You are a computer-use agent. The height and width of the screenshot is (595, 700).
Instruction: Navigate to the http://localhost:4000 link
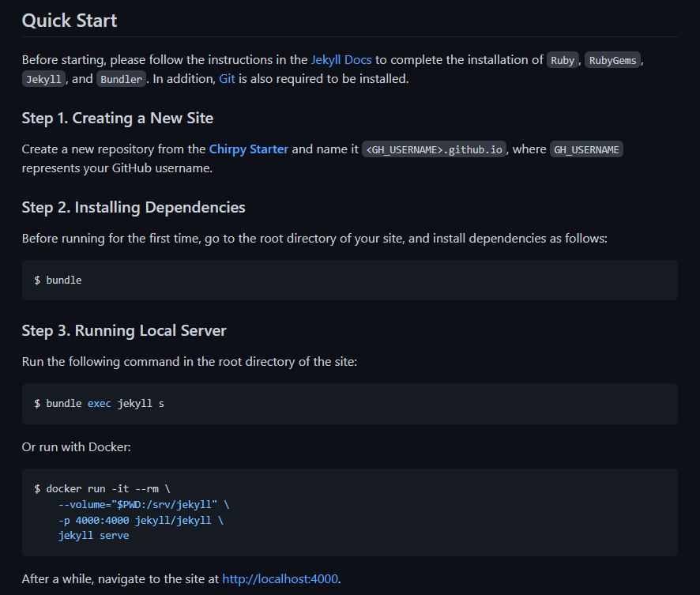pyautogui.click(x=280, y=579)
